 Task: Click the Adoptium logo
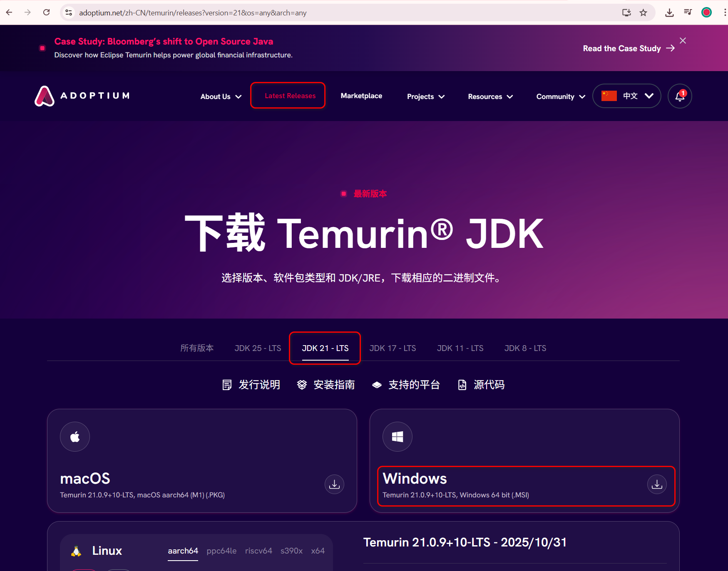82,96
